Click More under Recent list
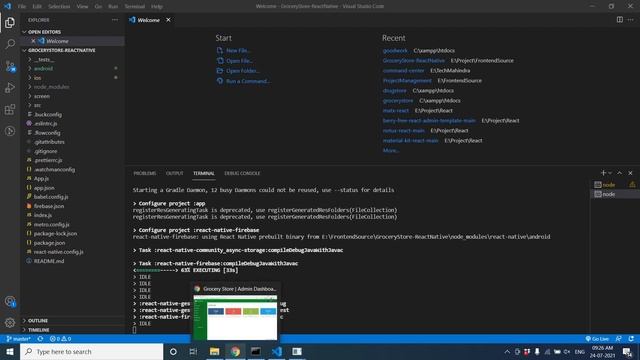The image size is (640, 360). click(x=391, y=151)
